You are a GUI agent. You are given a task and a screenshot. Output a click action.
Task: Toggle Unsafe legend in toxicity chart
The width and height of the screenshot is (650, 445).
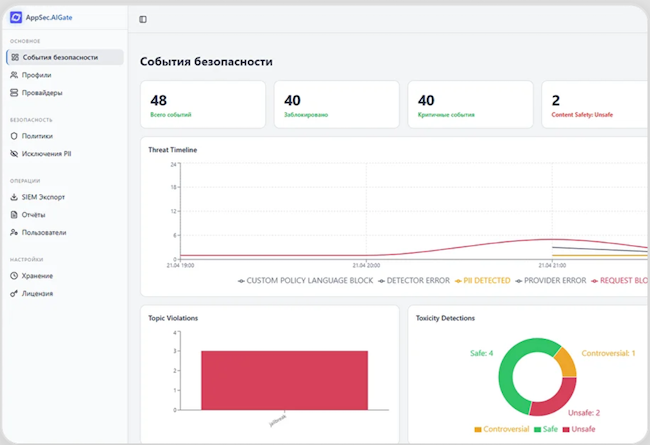579,429
